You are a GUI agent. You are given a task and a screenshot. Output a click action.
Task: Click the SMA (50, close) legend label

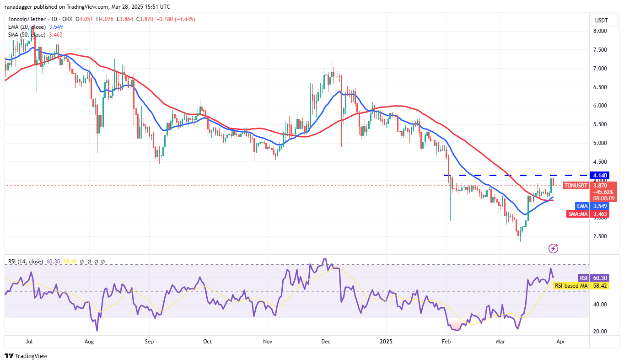pos(26,35)
